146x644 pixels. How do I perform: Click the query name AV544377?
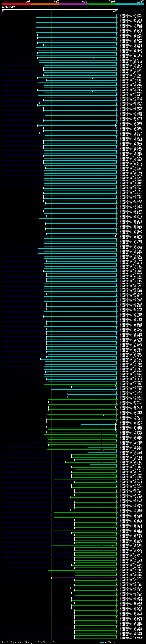[8, 8]
